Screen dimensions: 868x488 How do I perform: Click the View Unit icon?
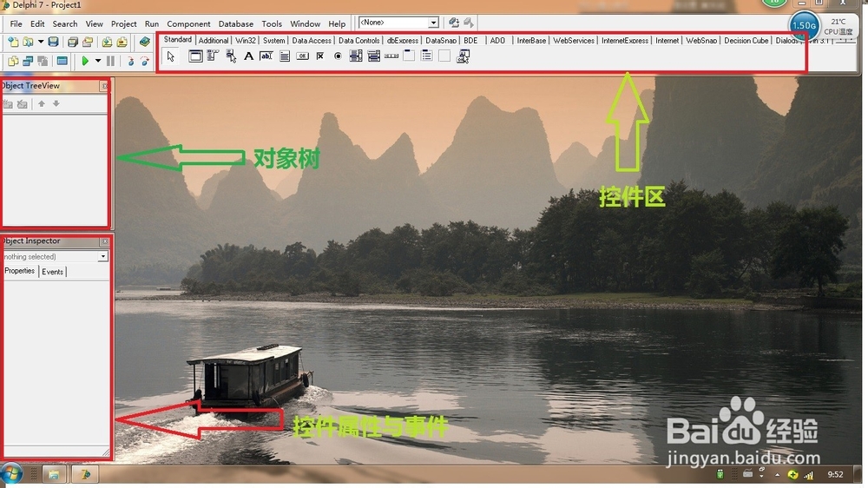[x=13, y=61]
